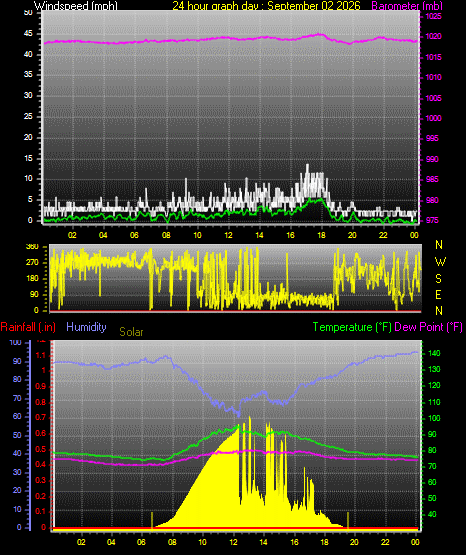
Task: Click the 995 barometer axis value
Action: coord(432,138)
